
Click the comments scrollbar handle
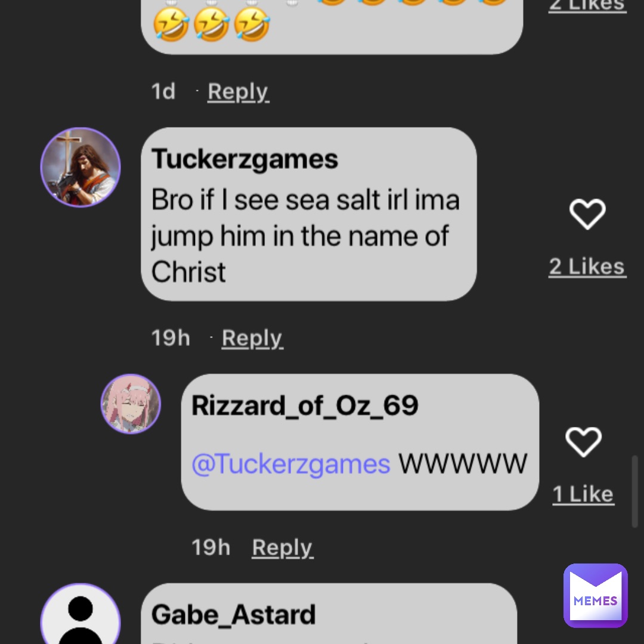[634, 491]
